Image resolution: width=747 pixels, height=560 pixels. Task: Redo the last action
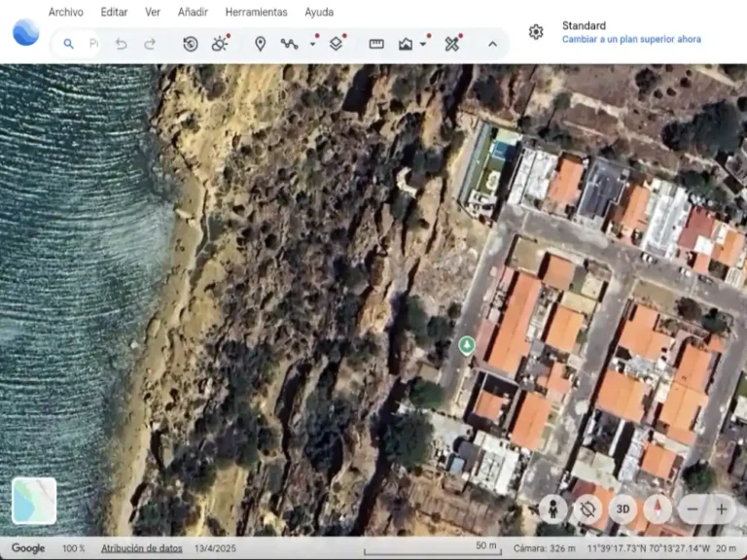tap(150, 45)
